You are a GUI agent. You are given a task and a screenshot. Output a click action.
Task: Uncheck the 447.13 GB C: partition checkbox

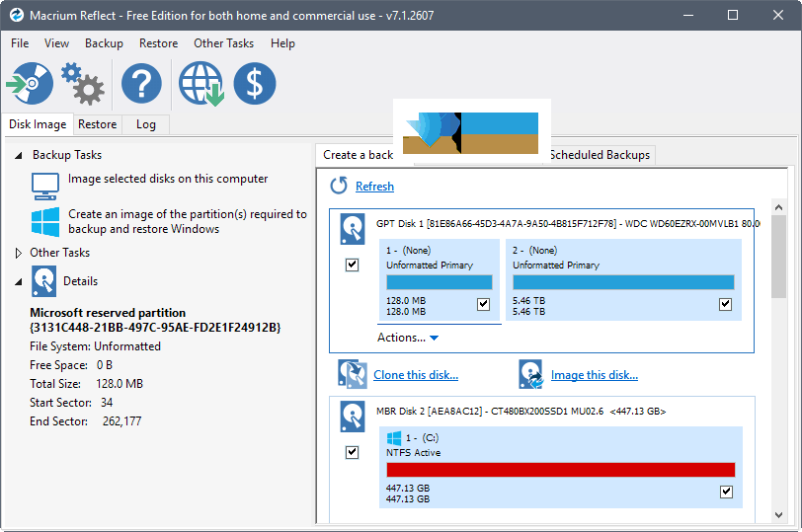point(726,493)
